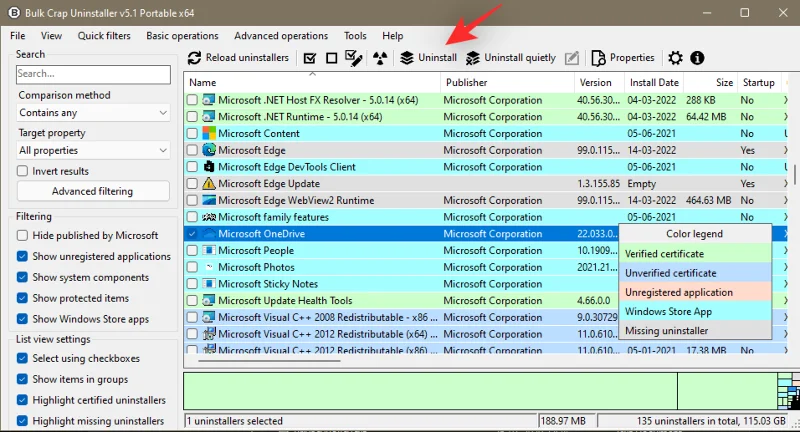Click the Edge WebView2 Runtime icon
Image resolution: width=800 pixels, height=432 pixels.
click(x=209, y=200)
